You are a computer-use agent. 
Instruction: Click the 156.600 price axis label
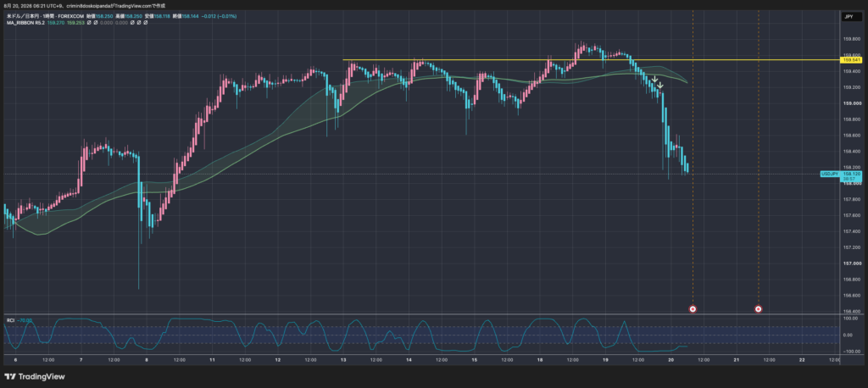click(851, 296)
